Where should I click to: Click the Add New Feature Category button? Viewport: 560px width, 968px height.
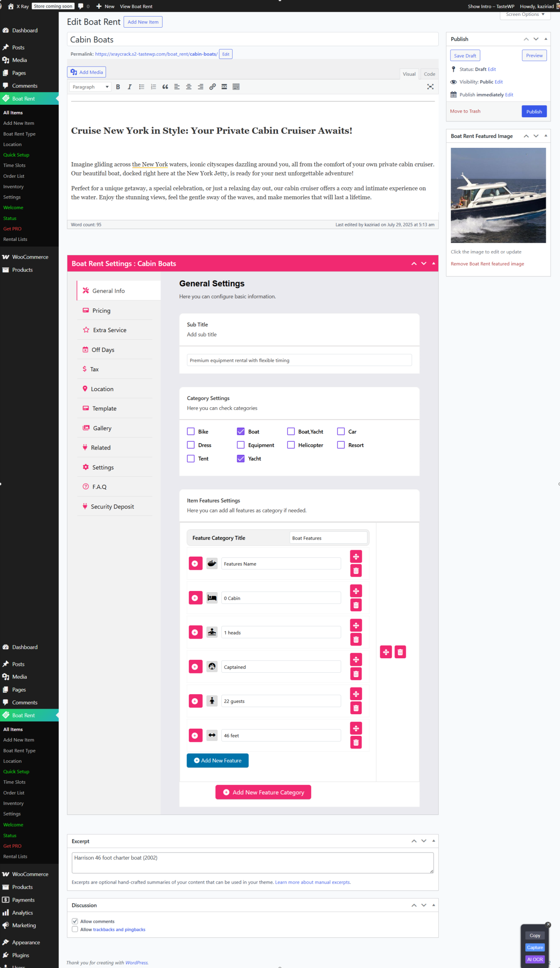[x=263, y=792]
